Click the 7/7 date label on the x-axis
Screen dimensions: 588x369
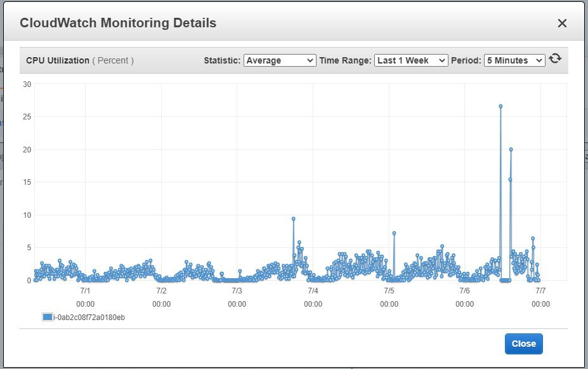tap(540, 290)
